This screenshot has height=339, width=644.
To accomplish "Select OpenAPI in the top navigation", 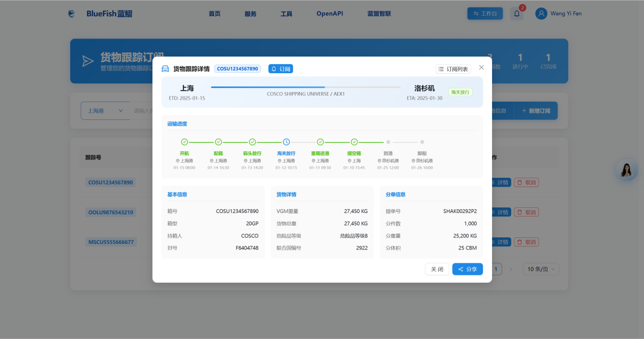I will click(x=329, y=14).
